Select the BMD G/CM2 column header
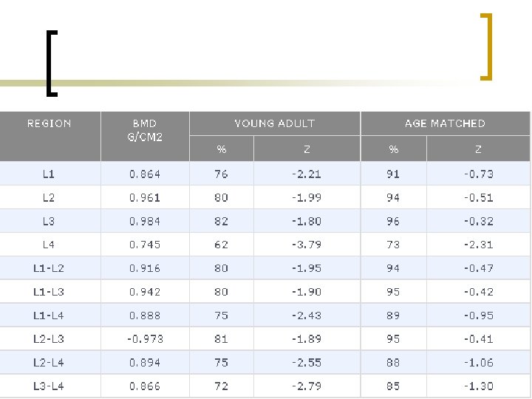The width and height of the screenshot is (532, 399). tap(145, 129)
